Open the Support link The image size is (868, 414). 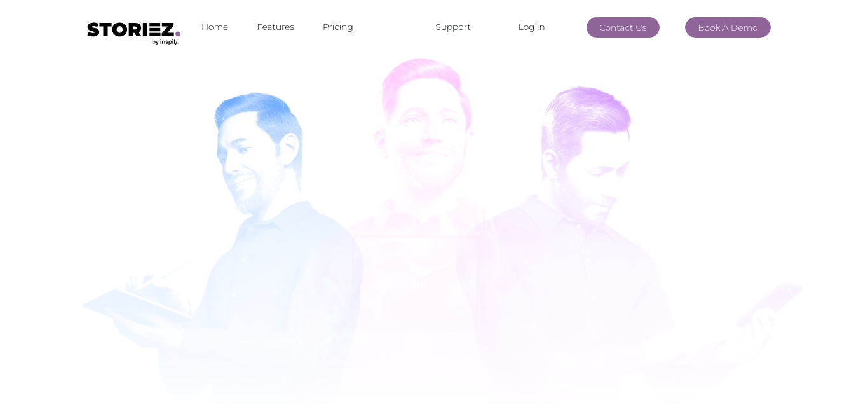tap(453, 27)
